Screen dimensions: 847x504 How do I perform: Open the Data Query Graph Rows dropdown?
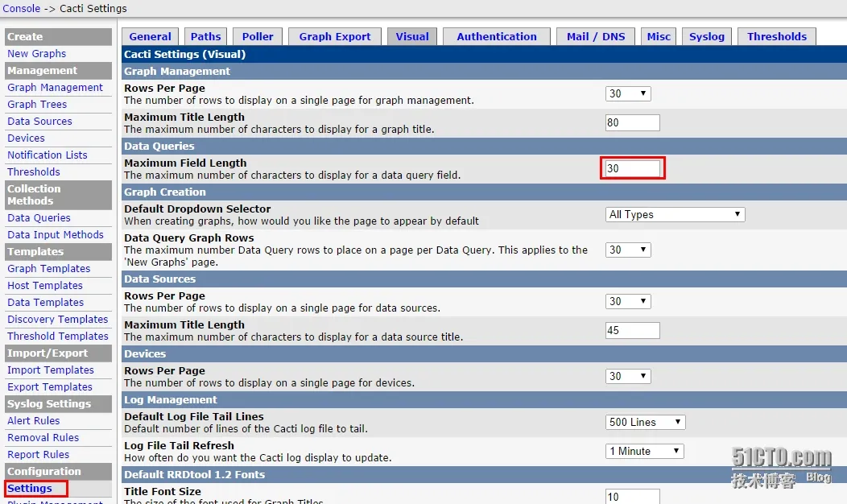(627, 250)
